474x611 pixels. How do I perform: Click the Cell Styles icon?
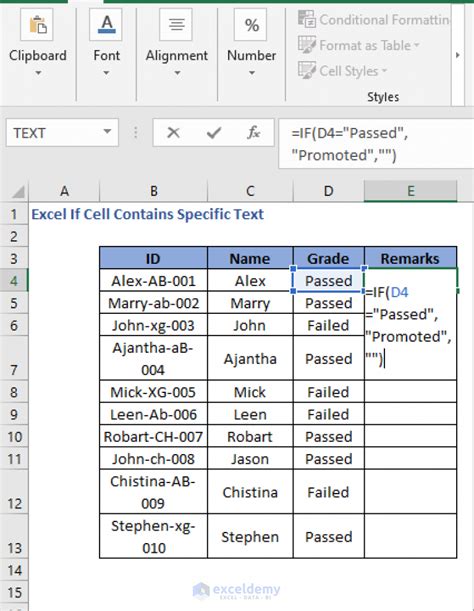click(x=307, y=70)
